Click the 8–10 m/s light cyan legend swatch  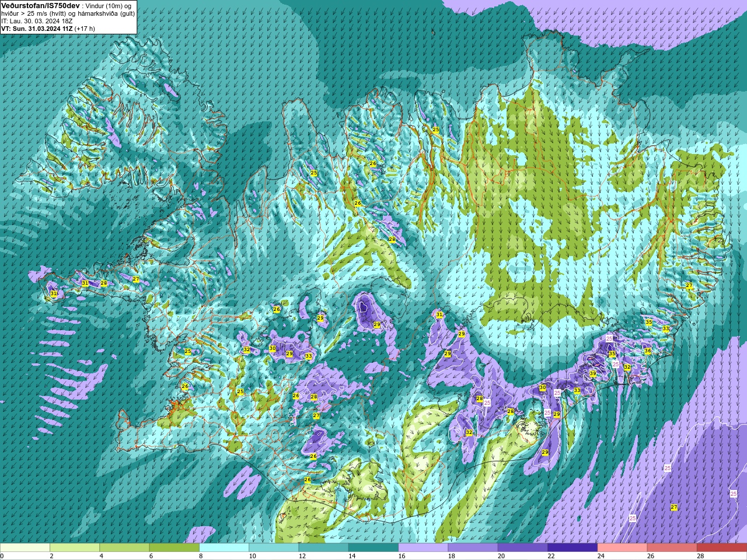pos(224,548)
